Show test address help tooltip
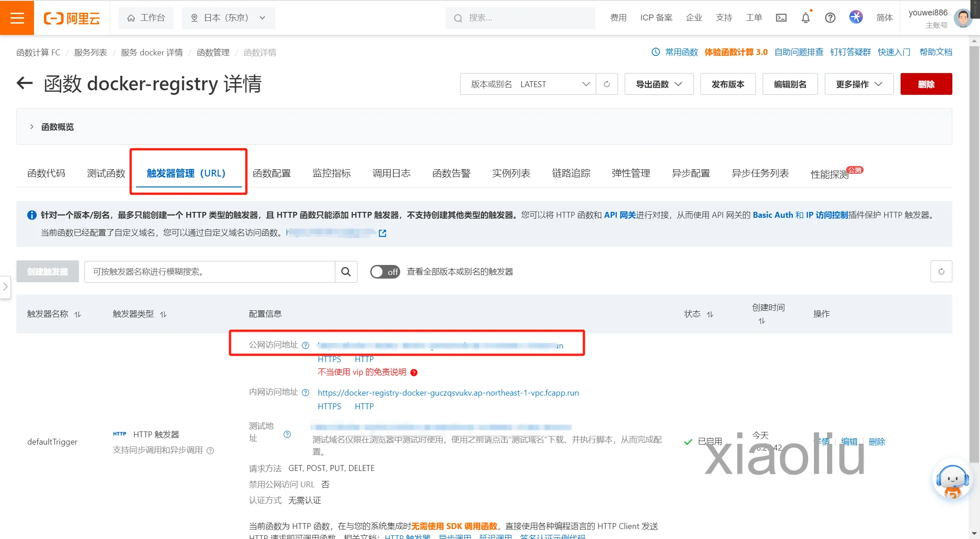The image size is (980, 539). tap(287, 434)
